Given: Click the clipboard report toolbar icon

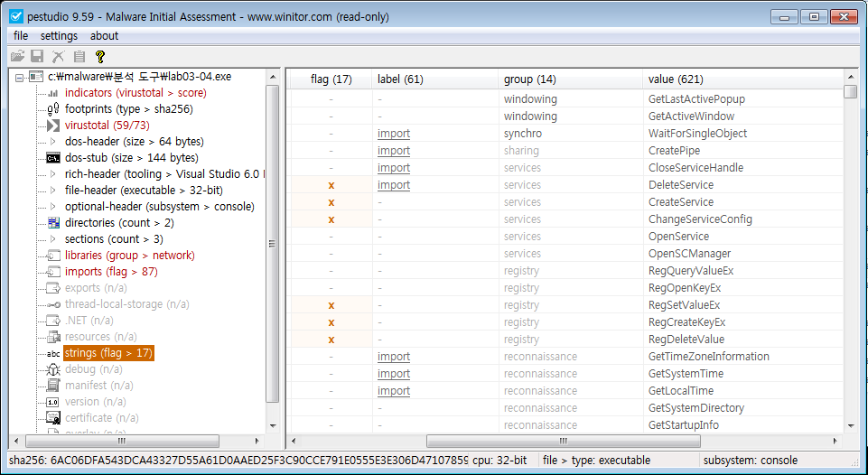Looking at the screenshot, I should 79,56.
